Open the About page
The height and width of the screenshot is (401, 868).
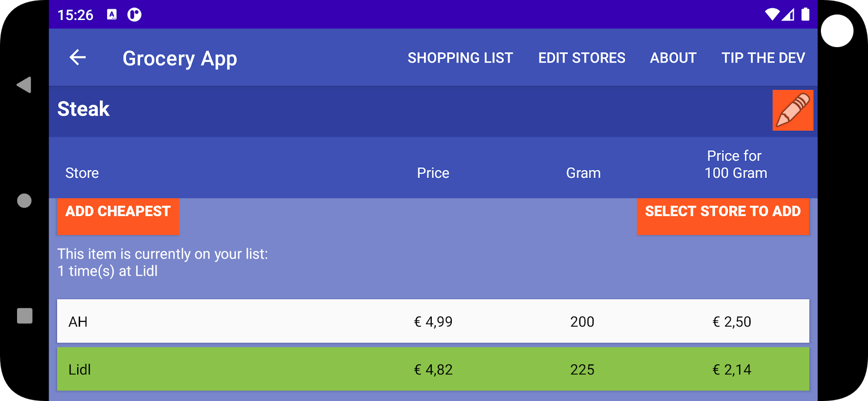(673, 58)
